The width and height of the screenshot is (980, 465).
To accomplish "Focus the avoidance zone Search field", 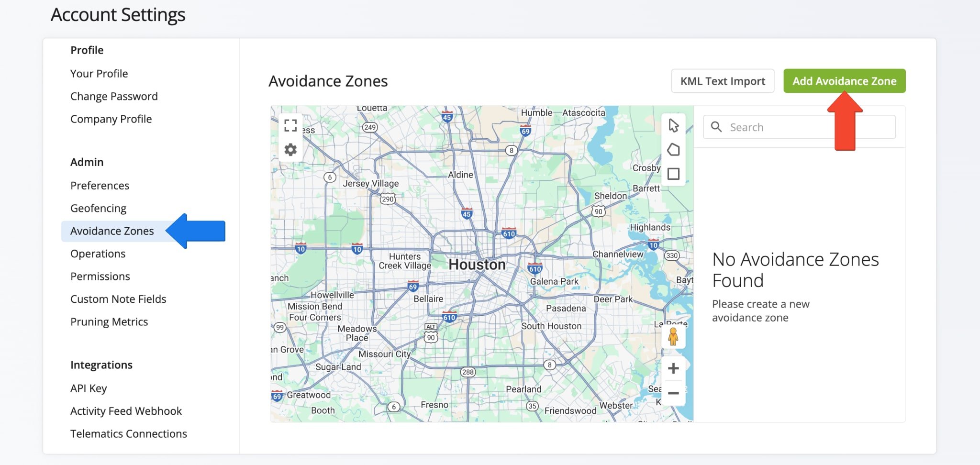I will point(799,127).
